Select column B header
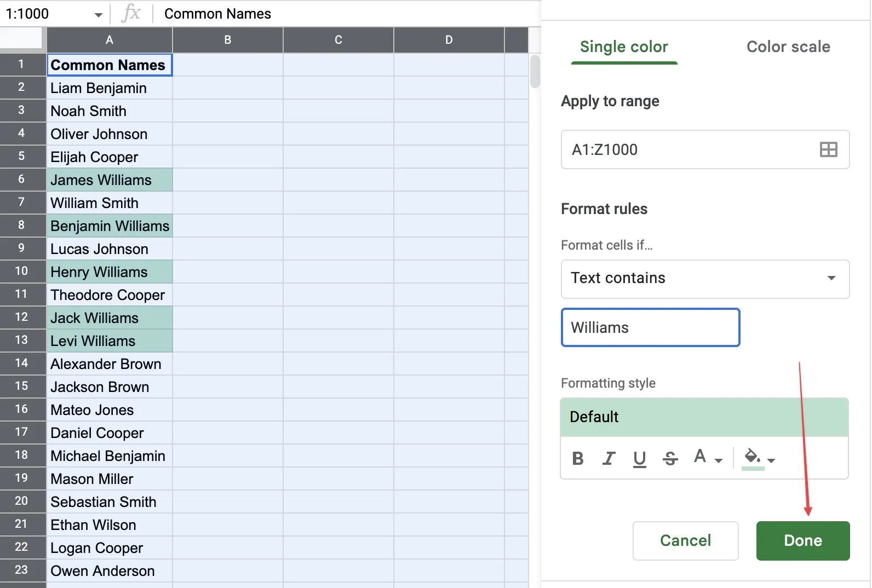 228,40
